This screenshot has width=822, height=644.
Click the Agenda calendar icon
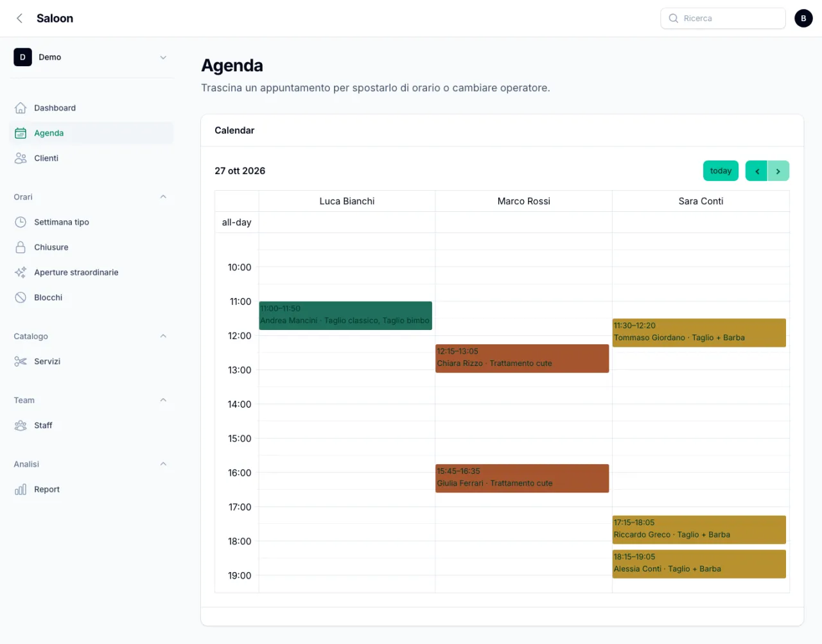[21, 133]
